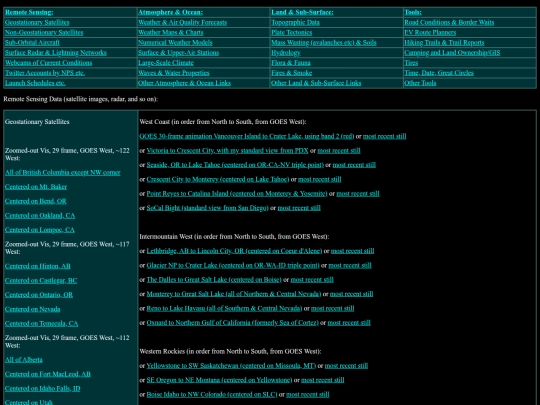
Task: Open Centered on Hinton, AB view
Action: click(x=38, y=266)
